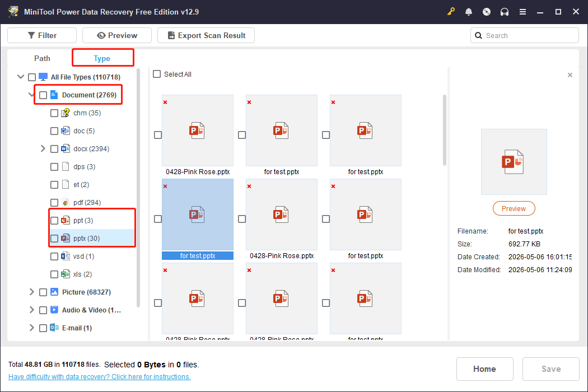Open the hamburger menu icon

(522, 12)
